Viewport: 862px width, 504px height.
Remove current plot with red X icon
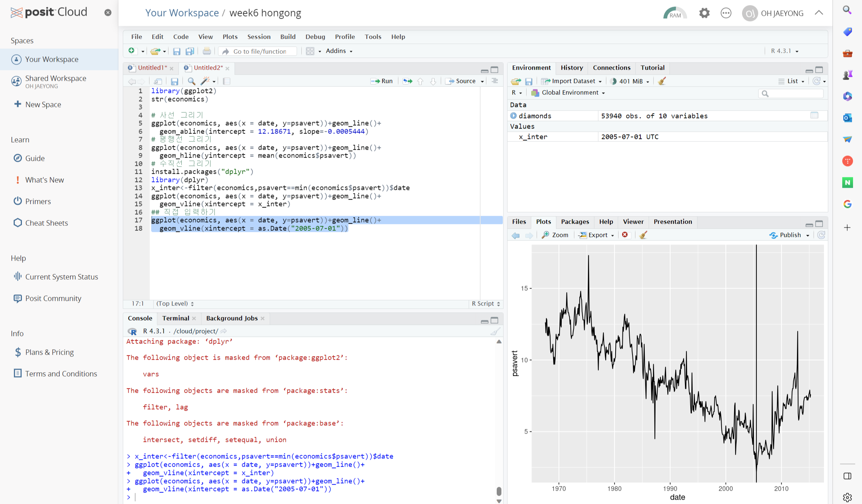[625, 235]
